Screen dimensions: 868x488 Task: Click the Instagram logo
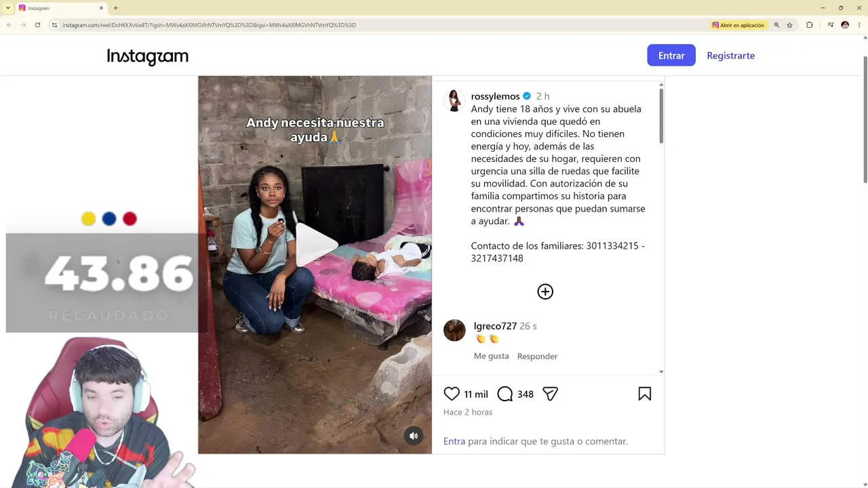pyautogui.click(x=147, y=56)
